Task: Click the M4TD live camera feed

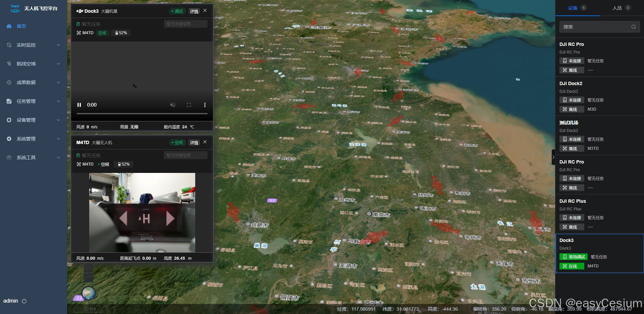Action: [x=142, y=212]
